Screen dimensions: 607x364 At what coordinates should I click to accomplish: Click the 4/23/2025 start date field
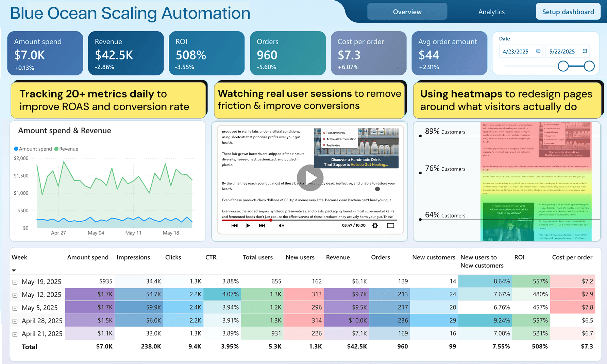(516, 52)
